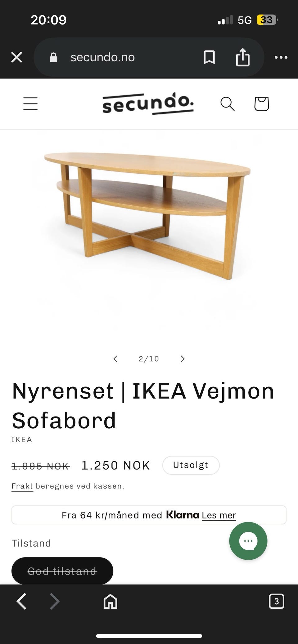298x644 pixels.
Task: Open the three-dot browser options menu
Action: pos(281,57)
